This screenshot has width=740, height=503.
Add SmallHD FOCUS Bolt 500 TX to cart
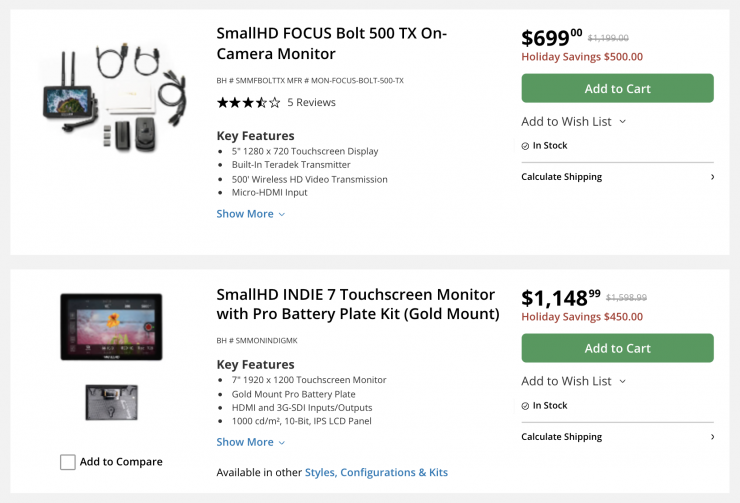[x=617, y=89]
